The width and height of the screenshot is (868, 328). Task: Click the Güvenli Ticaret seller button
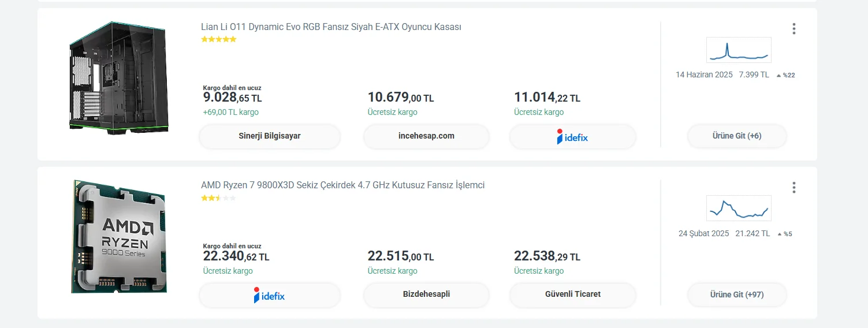[x=572, y=295]
